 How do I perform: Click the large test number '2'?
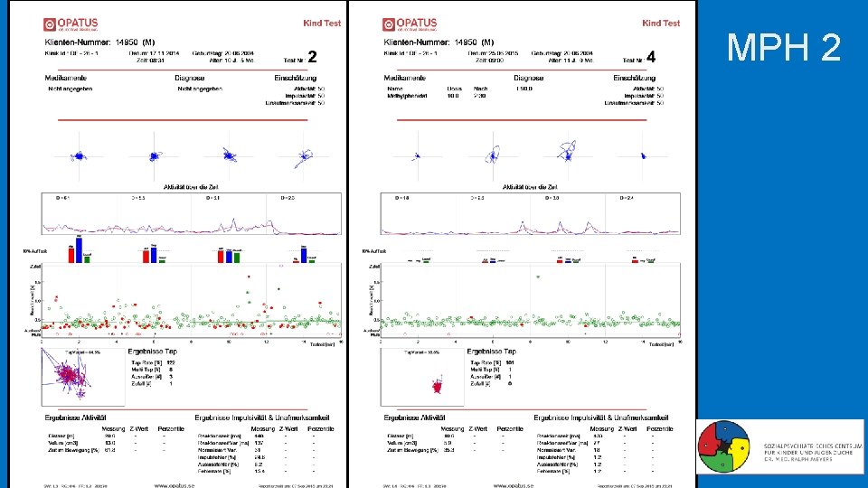[312, 57]
